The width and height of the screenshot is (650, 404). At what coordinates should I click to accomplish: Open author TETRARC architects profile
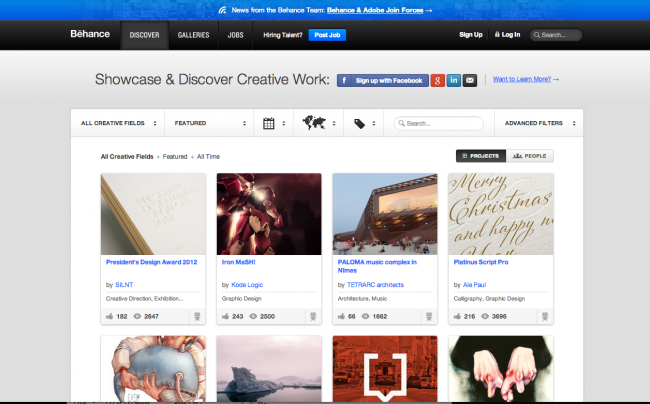click(375, 285)
